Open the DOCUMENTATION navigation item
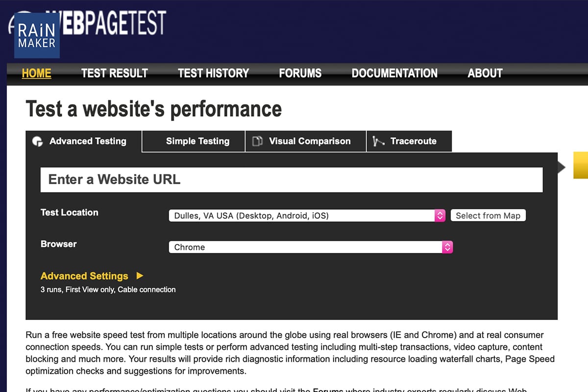 tap(394, 73)
